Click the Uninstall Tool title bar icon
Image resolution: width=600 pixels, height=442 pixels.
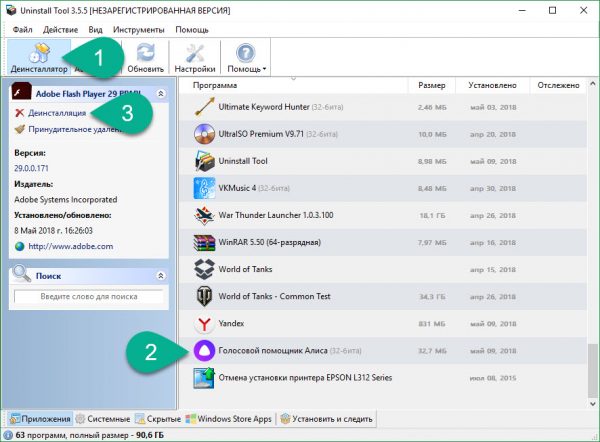pos(11,10)
